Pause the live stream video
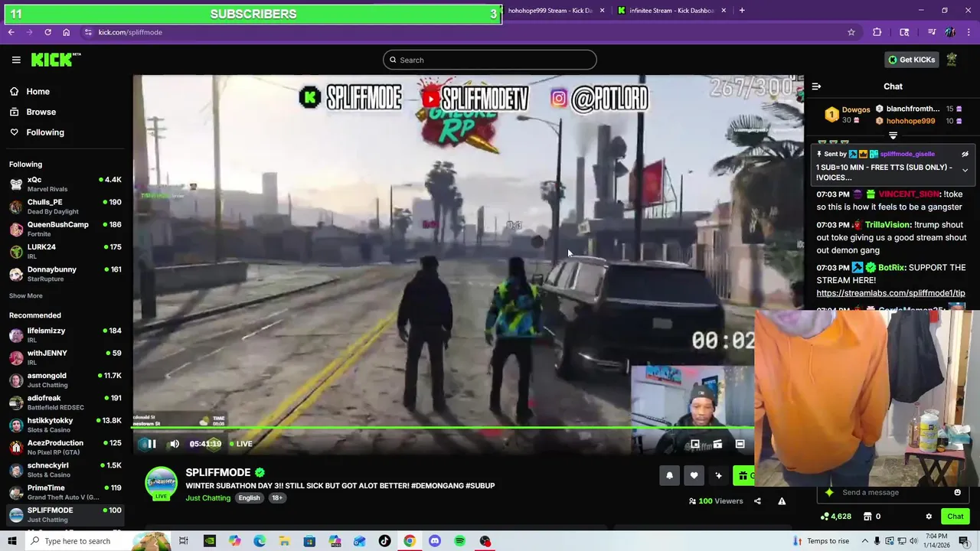 click(151, 444)
